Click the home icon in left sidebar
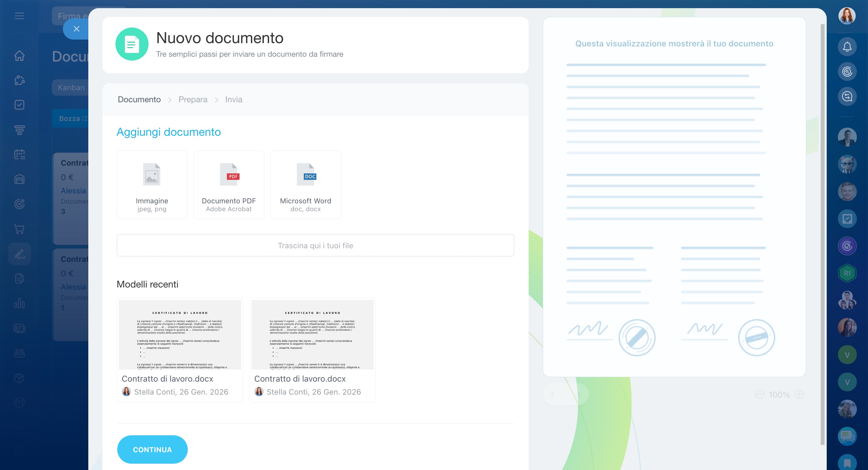Screen dimensions: 868x470 [19, 56]
